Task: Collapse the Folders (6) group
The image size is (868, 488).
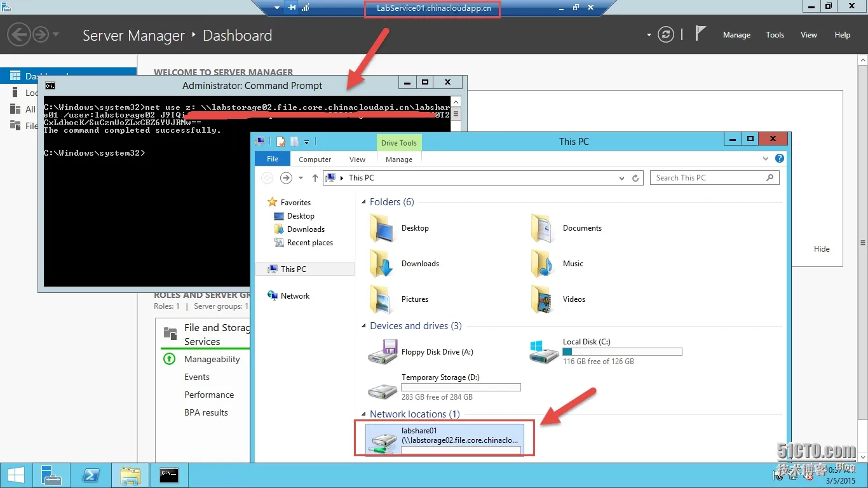Action: [x=364, y=202]
